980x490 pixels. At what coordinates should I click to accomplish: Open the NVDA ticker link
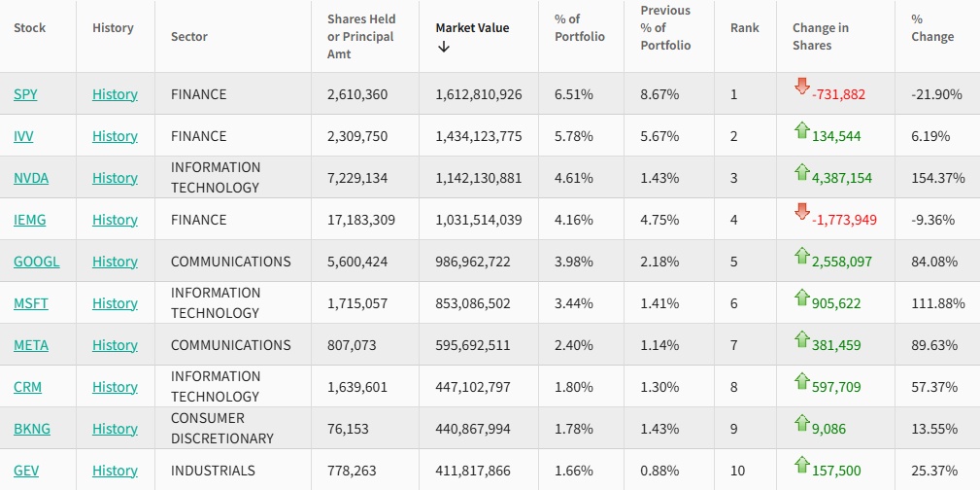31,178
